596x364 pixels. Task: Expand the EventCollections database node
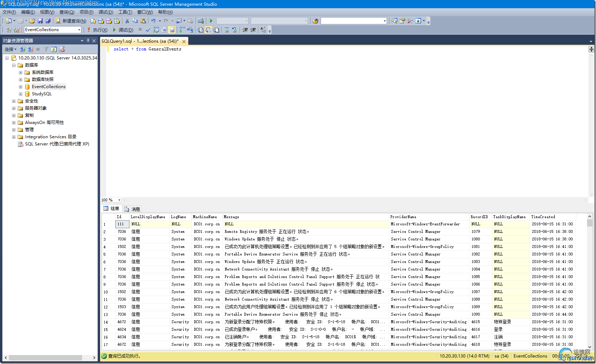click(20, 87)
